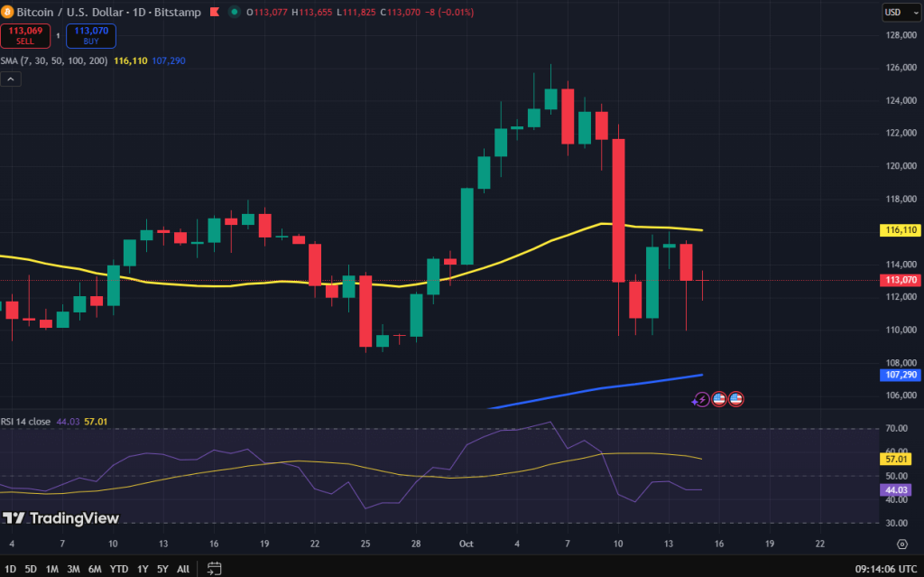Click the BUY 113,070 button

pos(89,35)
